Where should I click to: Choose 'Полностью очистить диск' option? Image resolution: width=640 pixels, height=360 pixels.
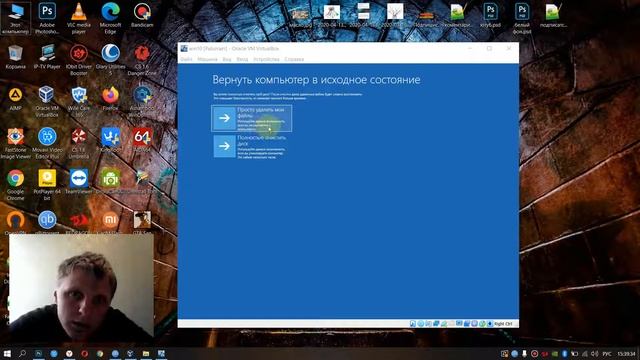click(x=251, y=146)
